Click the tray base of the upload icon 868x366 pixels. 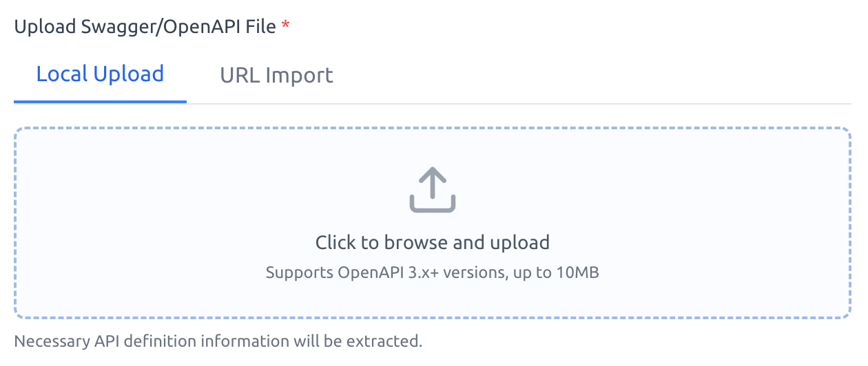[433, 204]
